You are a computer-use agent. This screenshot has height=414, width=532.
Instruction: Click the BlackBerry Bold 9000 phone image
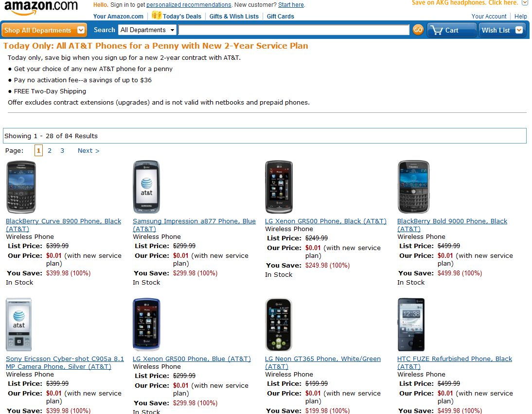413,187
